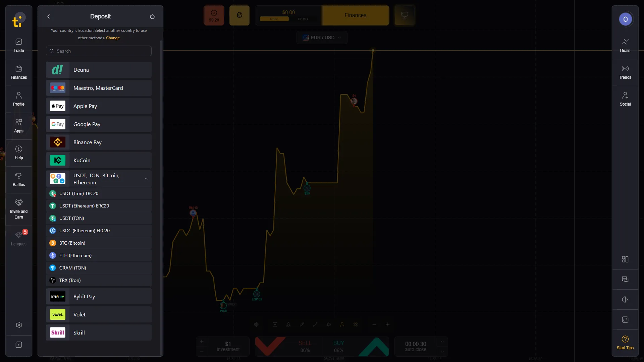Open the locked Leagues section
The width and height of the screenshot is (644, 362).
(19, 239)
